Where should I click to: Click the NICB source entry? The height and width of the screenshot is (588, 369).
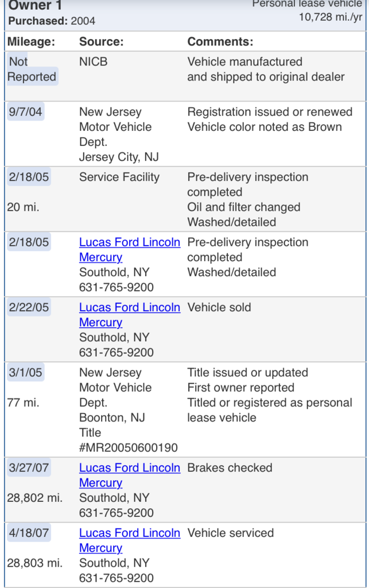click(x=94, y=62)
